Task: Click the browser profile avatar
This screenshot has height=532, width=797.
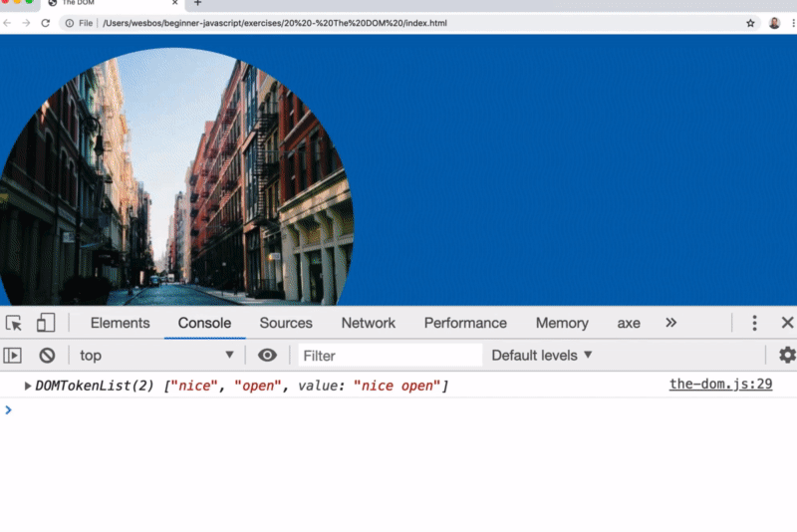Action: click(x=774, y=22)
